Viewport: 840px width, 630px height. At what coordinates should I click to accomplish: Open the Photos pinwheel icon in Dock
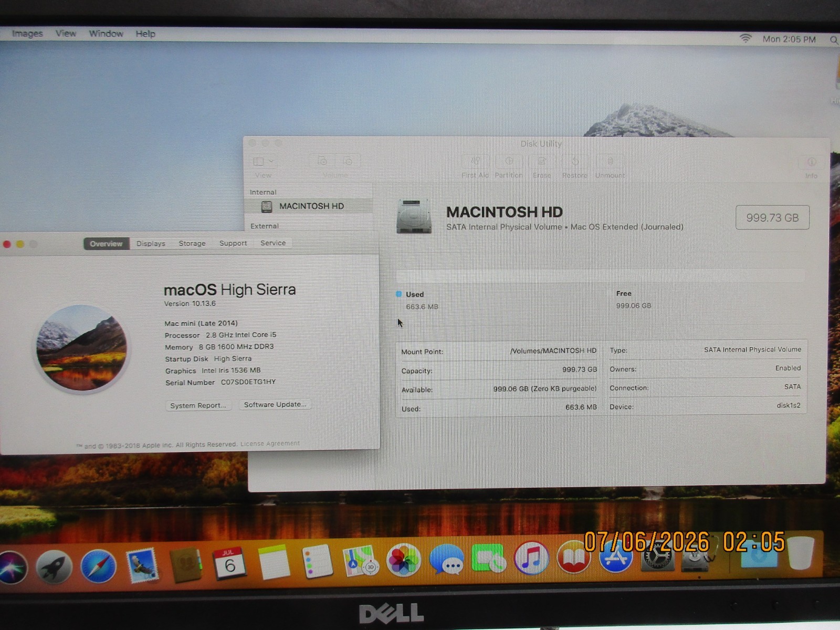[x=403, y=560]
